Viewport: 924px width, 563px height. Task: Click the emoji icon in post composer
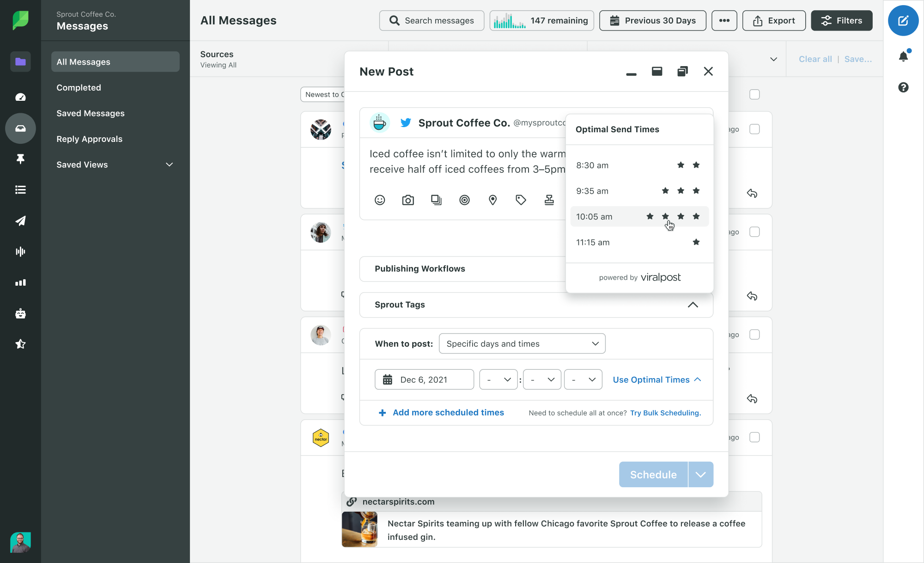pyautogui.click(x=379, y=200)
